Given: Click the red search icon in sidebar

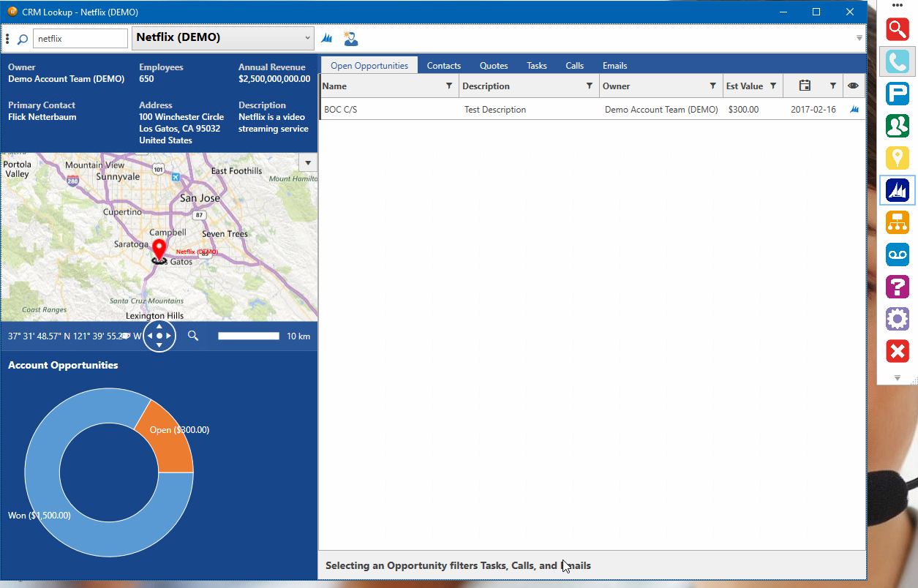Looking at the screenshot, I should pos(897,29).
